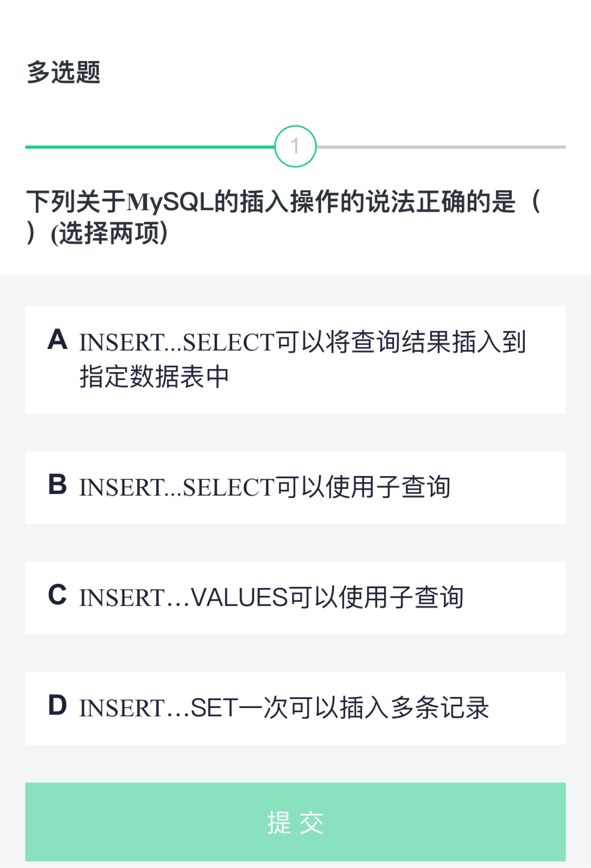Image resolution: width=591 pixels, height=868 pixels.
Task: Choose option B, INSERT...SELECT可以使用子查询
Action: click(295, 487)
